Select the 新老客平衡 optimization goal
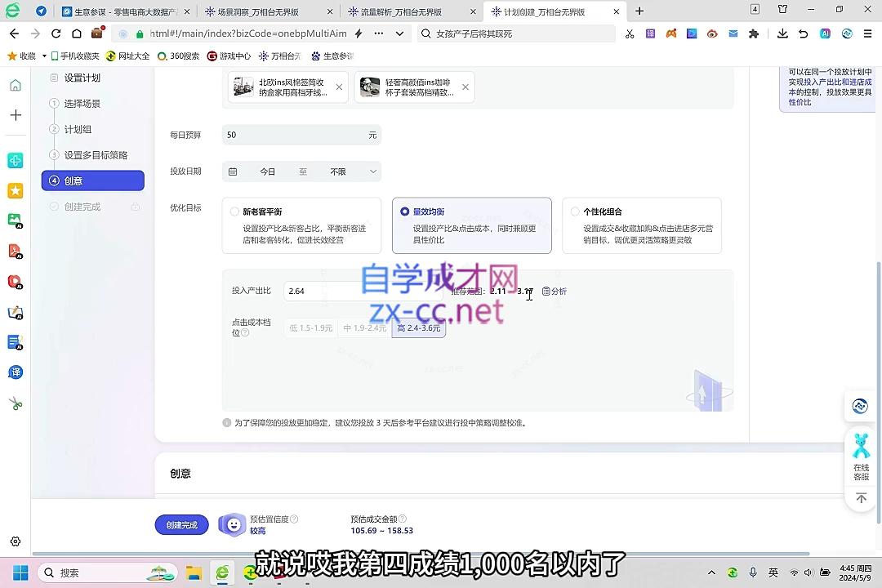 (235, 212)
